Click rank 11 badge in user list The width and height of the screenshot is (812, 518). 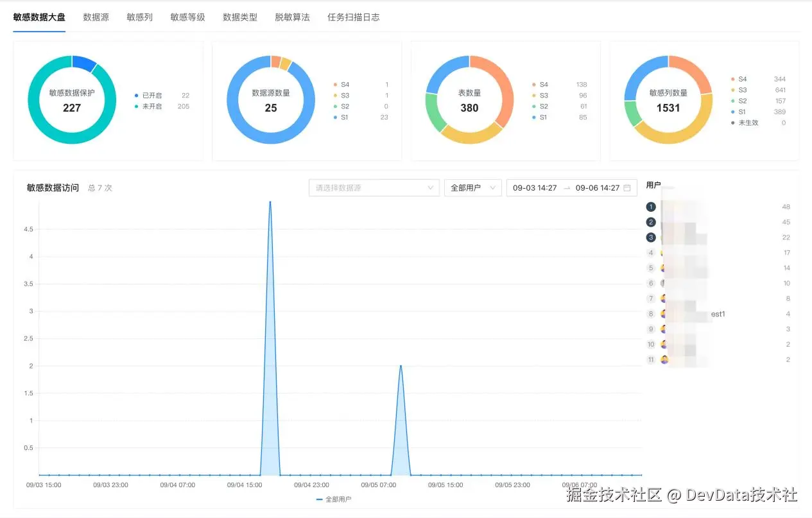pyautogui.click(x=652, y=360)
